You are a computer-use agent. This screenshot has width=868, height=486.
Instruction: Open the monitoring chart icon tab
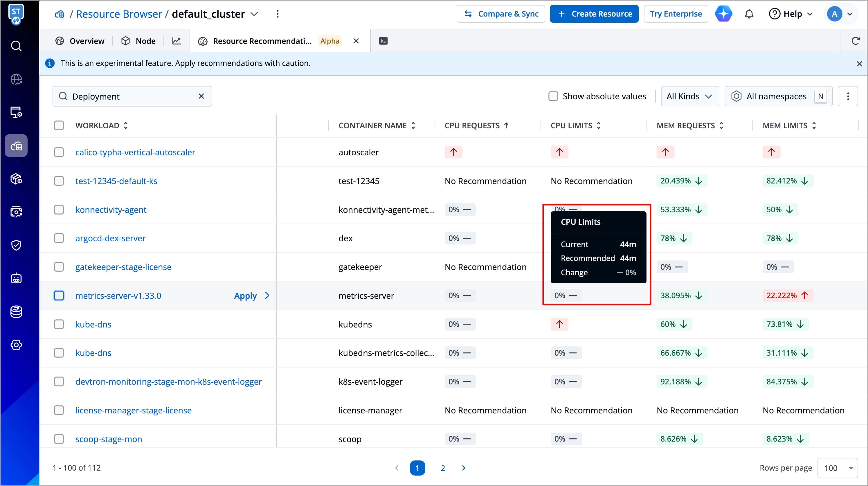(177, 41)
